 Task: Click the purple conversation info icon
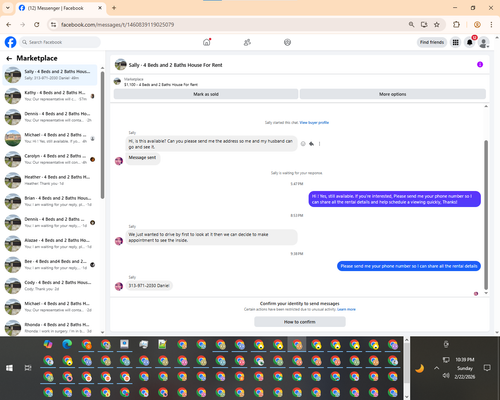tap(480, 64)
